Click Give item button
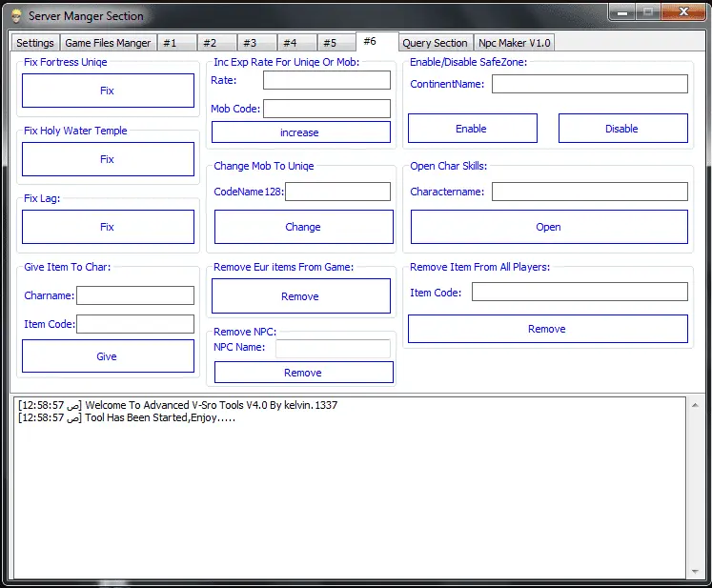This screenshot has width=712, height=588. 108,356
